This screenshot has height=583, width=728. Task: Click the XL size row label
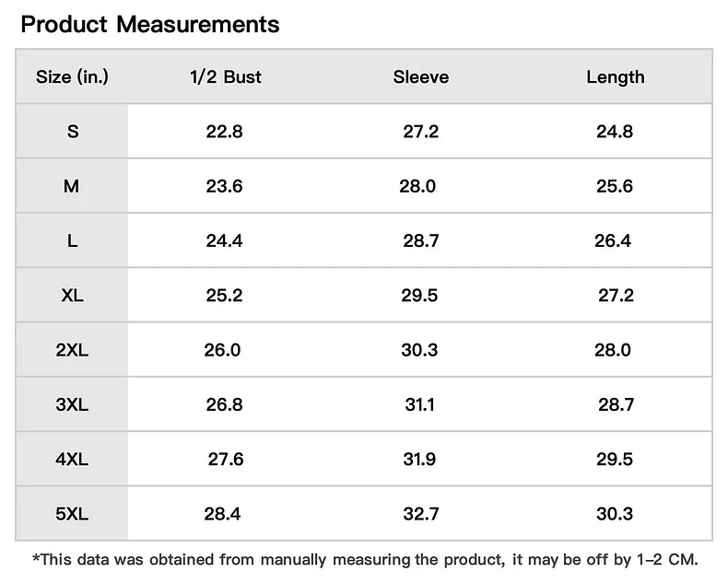click(x=72, y=296)
